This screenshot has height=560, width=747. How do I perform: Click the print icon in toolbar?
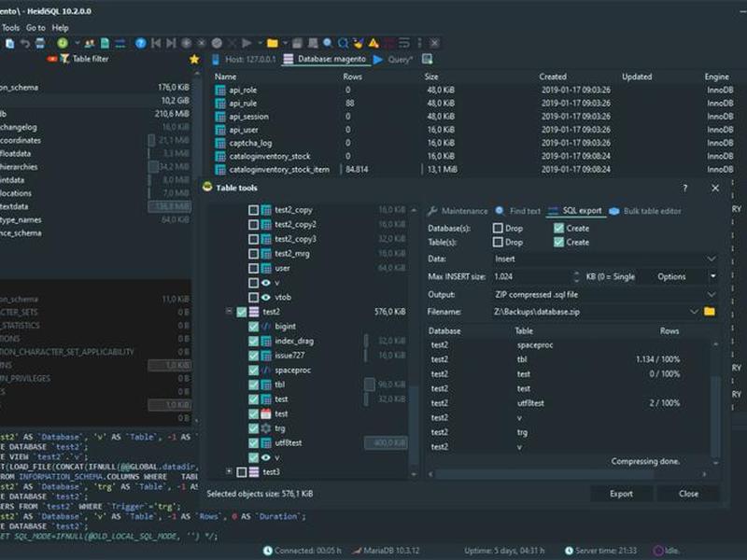coord(40,43)
